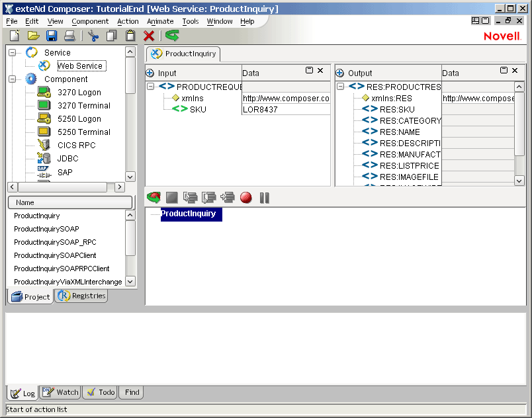Viewport: 532px width, 418px height.
Task: Click the Input pane plus icon
Action: tap(150, 73)
